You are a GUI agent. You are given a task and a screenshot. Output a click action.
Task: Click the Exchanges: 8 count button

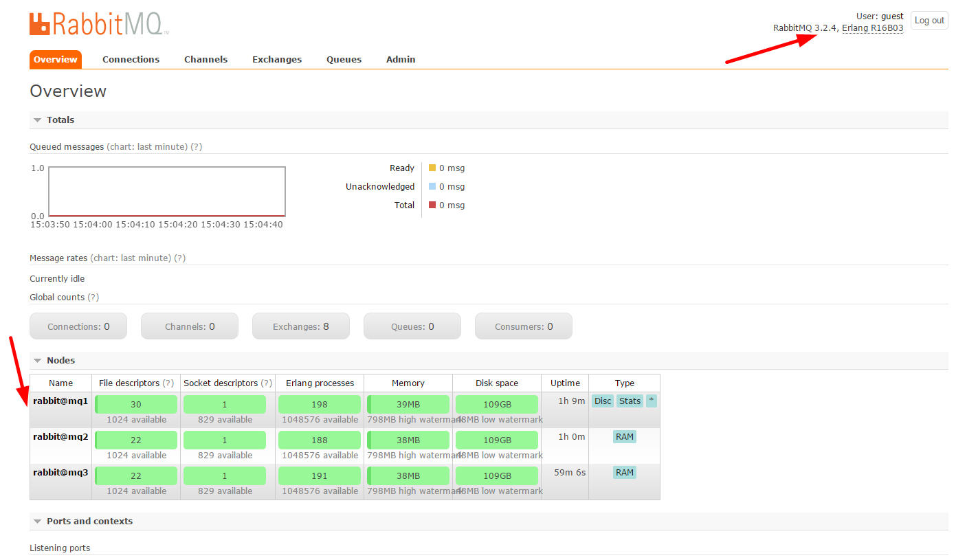301,326
